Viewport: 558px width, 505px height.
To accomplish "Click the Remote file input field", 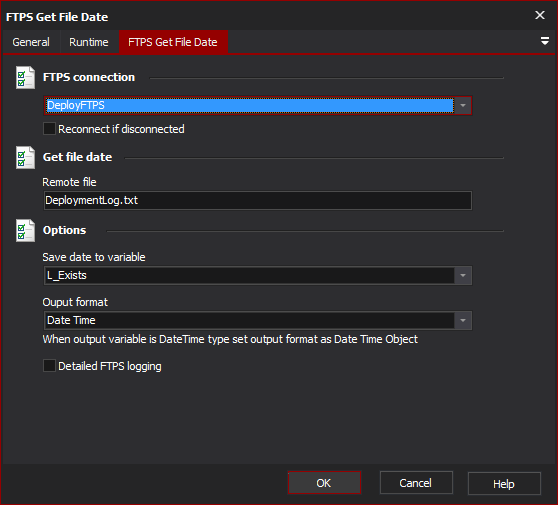I will tap(258, 200).
